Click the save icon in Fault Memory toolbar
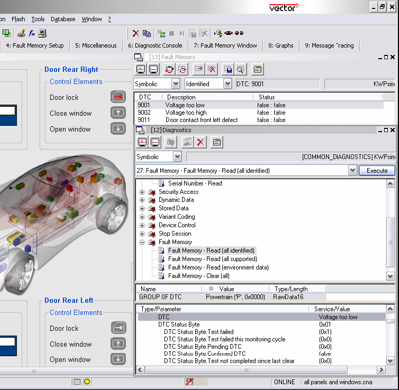Screen dimensions: 399x390 (228, 70)
